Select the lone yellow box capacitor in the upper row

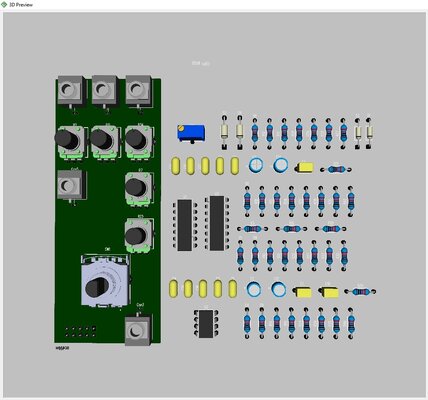click(304, 167)
